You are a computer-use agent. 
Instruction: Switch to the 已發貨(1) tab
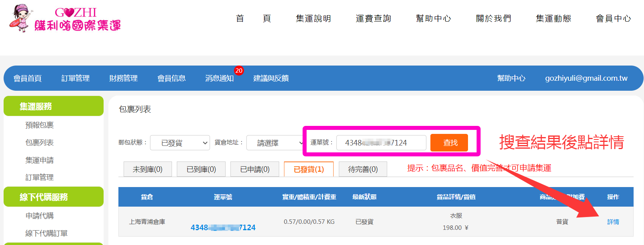(309, 169)
